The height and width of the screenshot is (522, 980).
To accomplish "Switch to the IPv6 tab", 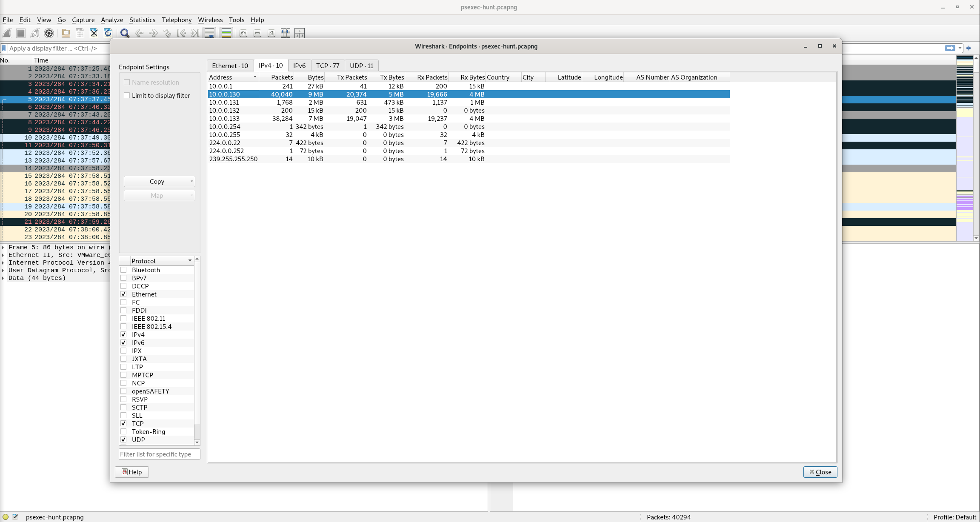I will tap(299, 66).
